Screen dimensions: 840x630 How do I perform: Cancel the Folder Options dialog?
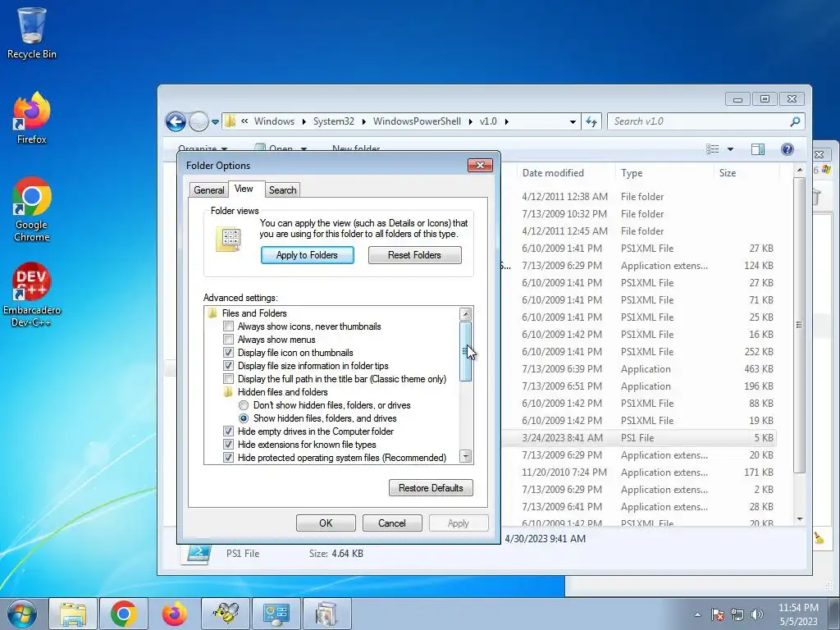pos(392,523)
